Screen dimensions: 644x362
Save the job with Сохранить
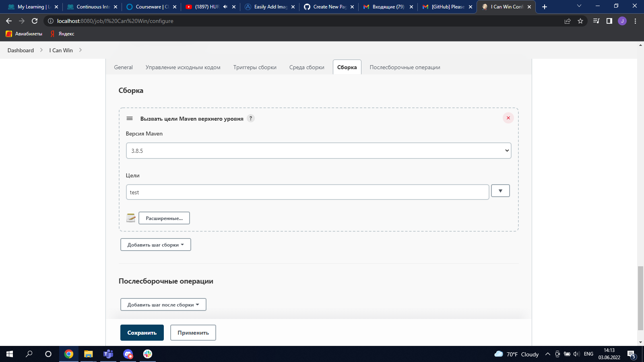pyautogui.click(x=142, y=333)
